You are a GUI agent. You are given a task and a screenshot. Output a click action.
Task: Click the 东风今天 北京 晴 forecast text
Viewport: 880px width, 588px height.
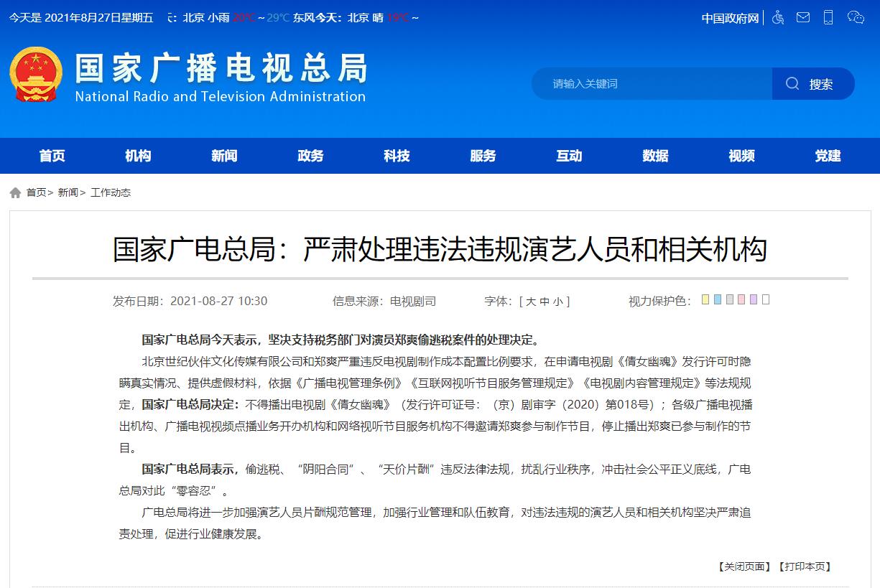coord(338,18)
